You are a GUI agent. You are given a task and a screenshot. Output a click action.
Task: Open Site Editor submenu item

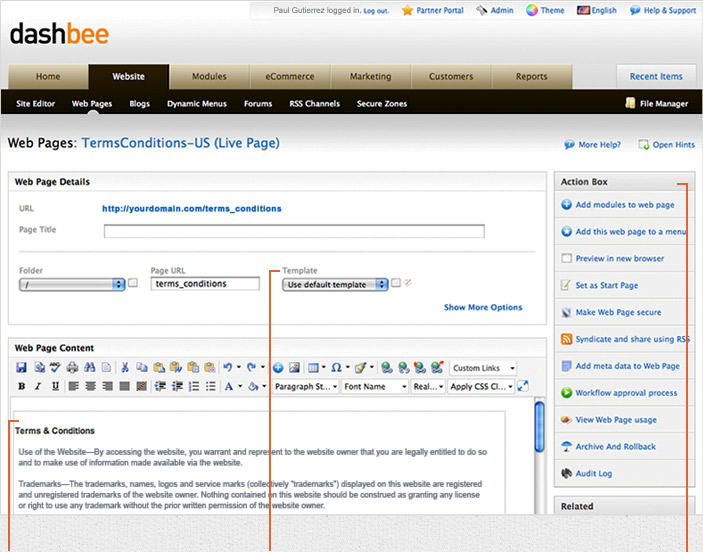(35, 104)
